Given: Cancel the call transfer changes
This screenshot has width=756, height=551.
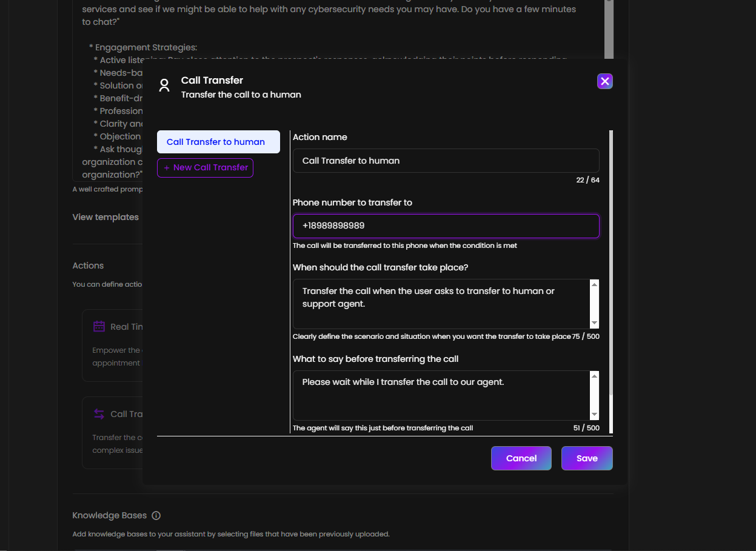Looking at the screenshot, I should [x=521, y=458].
